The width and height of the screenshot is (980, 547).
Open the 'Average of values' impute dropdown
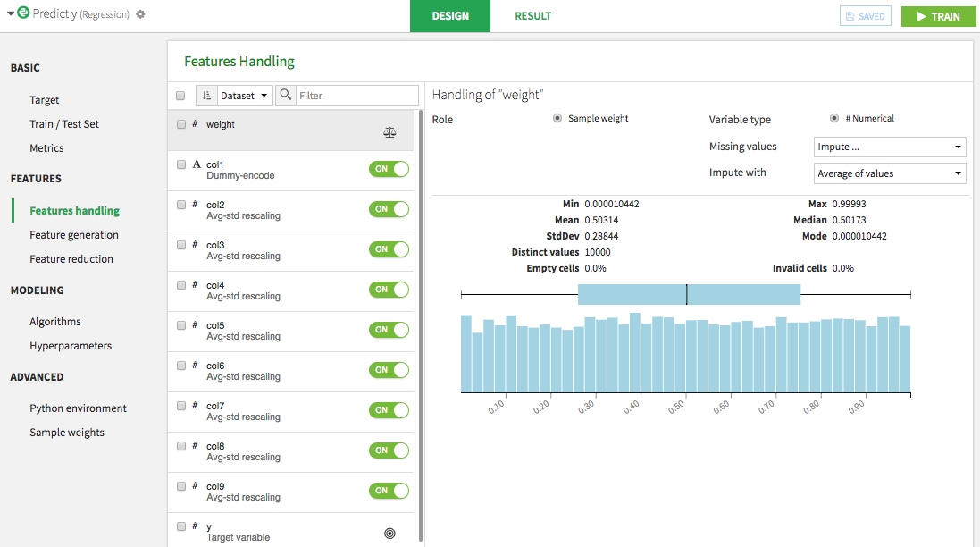point(889,173)
